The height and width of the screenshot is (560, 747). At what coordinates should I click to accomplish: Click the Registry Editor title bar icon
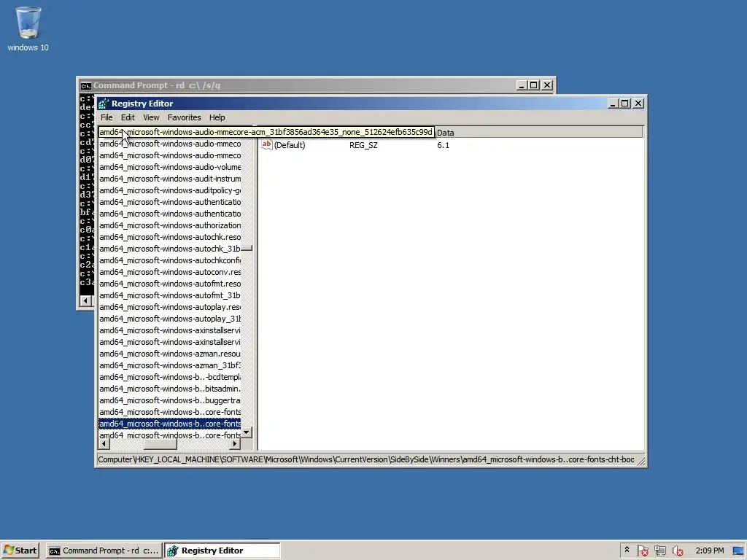[x=104, y=104]
